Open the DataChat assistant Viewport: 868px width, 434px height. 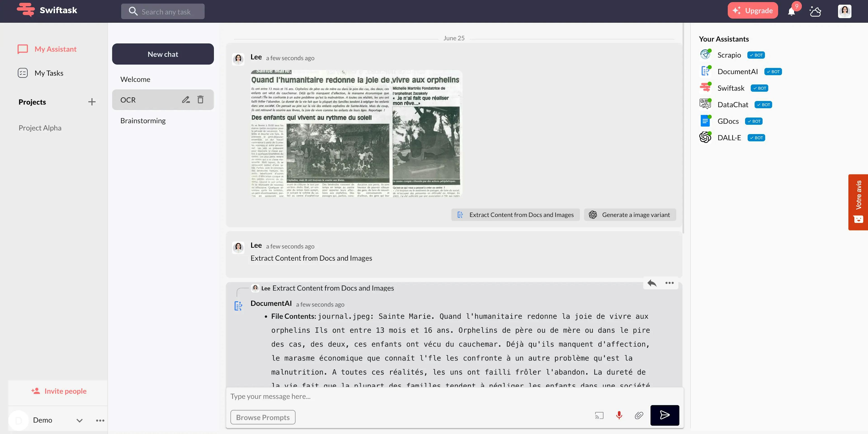tap(705, 104)
